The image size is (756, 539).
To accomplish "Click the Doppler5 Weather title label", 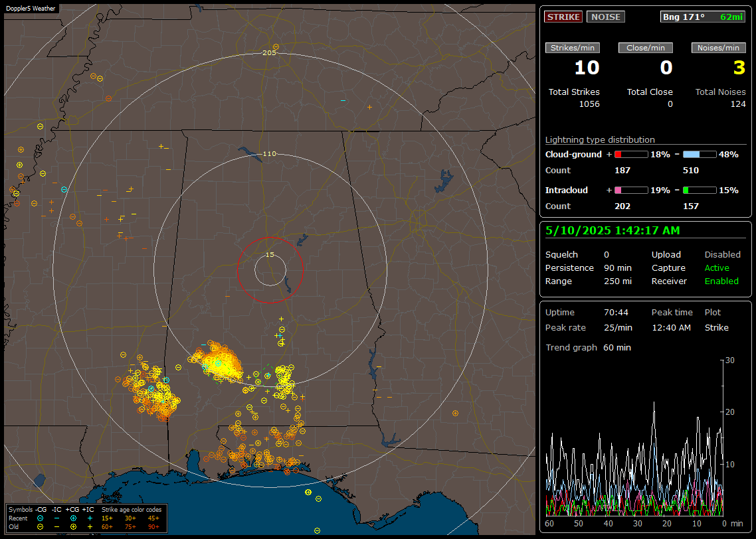I will pyautogui.click(x=31, y=8).
